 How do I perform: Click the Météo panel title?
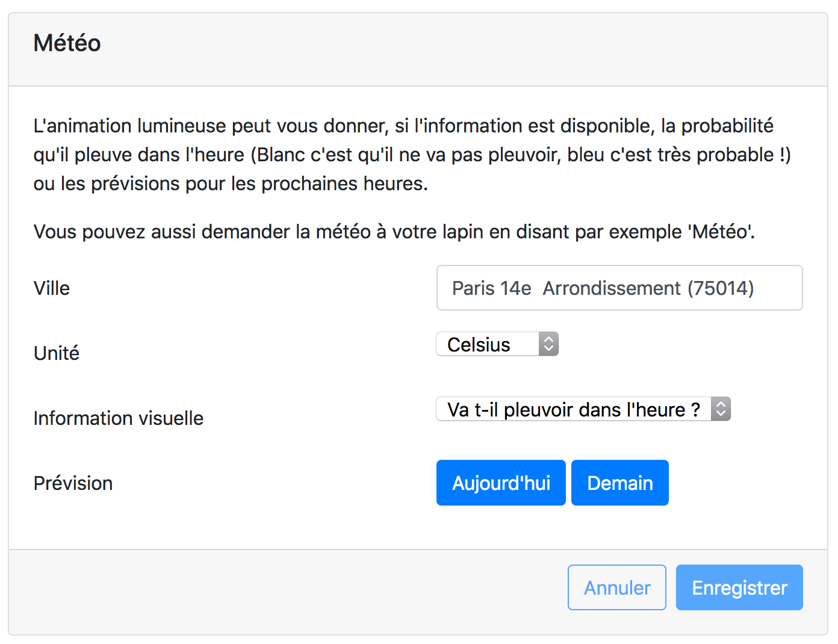coord(67,43)
